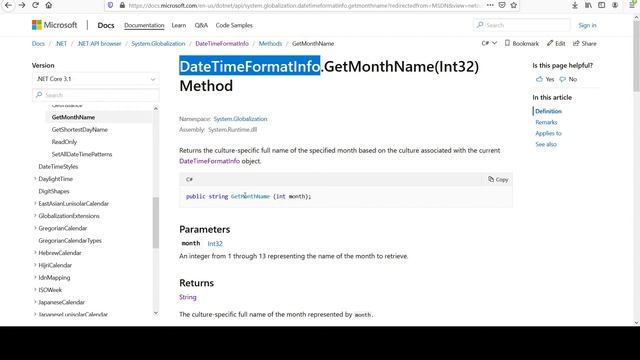Open the .NET Core 3.1 version dropdown
This screenshot has width=640, height=360.
pos(96,79)
